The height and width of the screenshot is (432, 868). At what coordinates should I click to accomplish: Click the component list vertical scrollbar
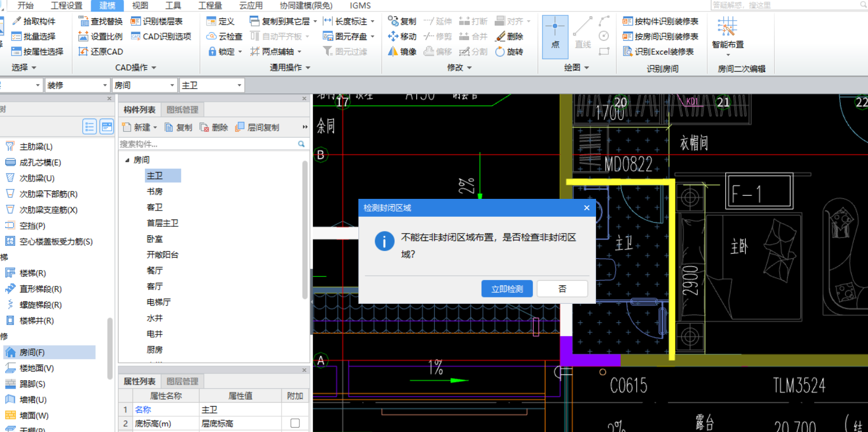pos(305,229)
